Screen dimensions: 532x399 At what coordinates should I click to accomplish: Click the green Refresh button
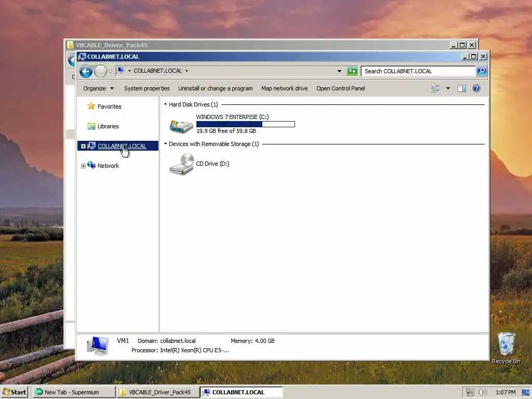click(352, 71)
